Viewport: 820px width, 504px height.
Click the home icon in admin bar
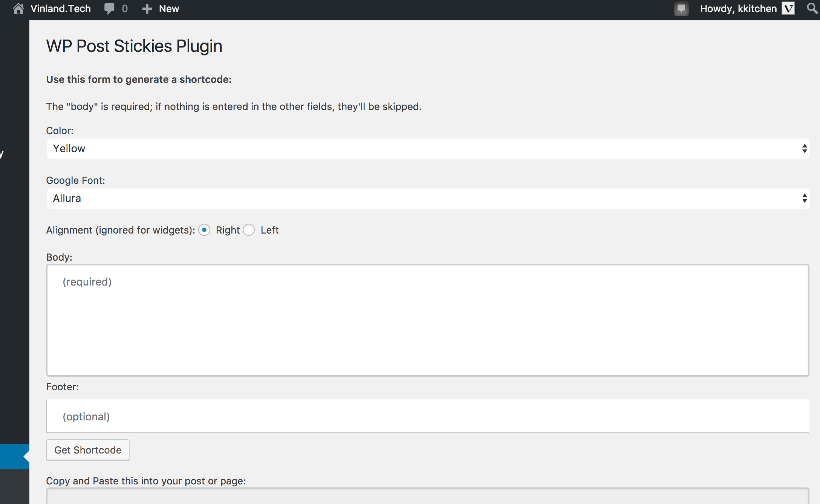pos(18,8)
